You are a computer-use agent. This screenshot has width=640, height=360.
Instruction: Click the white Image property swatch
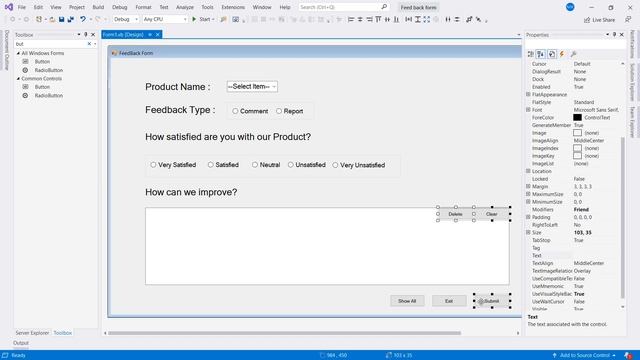pyautogui.click(x=577, y=133)
